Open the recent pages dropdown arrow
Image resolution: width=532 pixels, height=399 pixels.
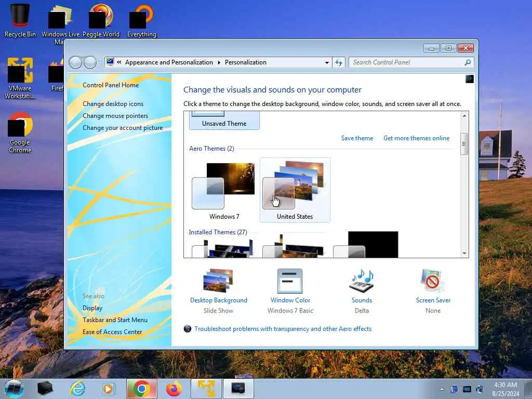pyautogui.click(x=100, y=62)
